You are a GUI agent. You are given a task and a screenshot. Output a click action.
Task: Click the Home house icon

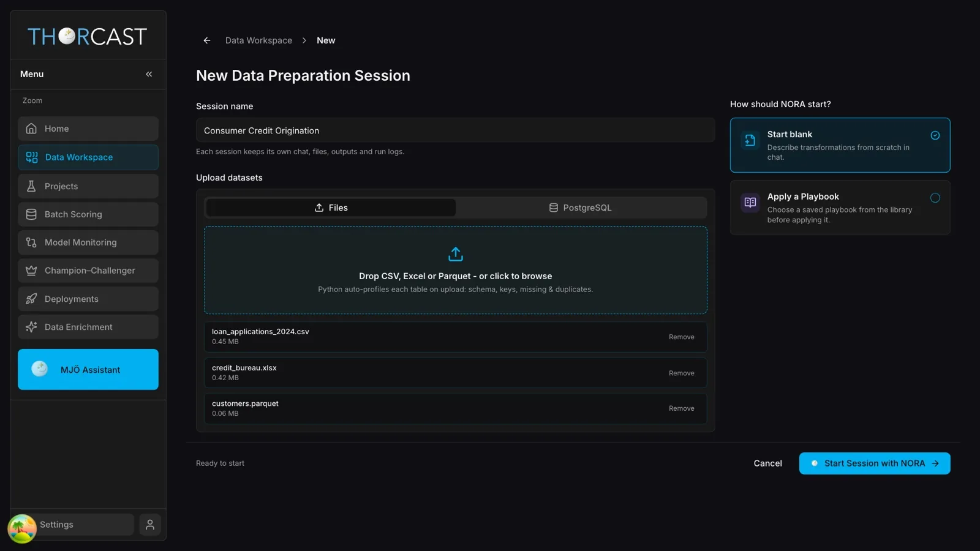(31, 129)
